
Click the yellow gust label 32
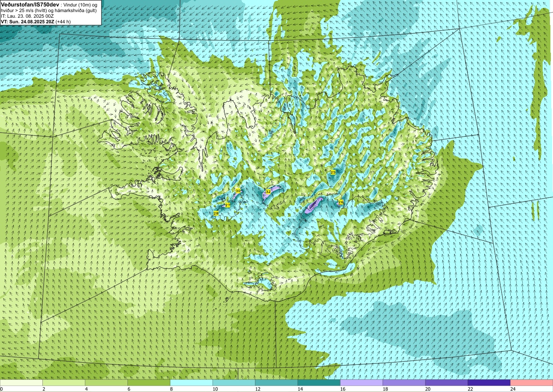[x=268, y=191]
